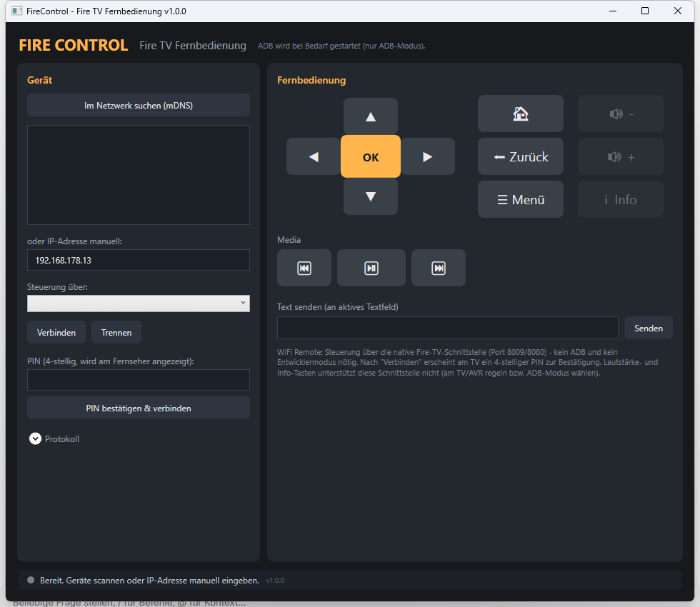
Task: Toggle play/pause media button
Action: point(371,268)
